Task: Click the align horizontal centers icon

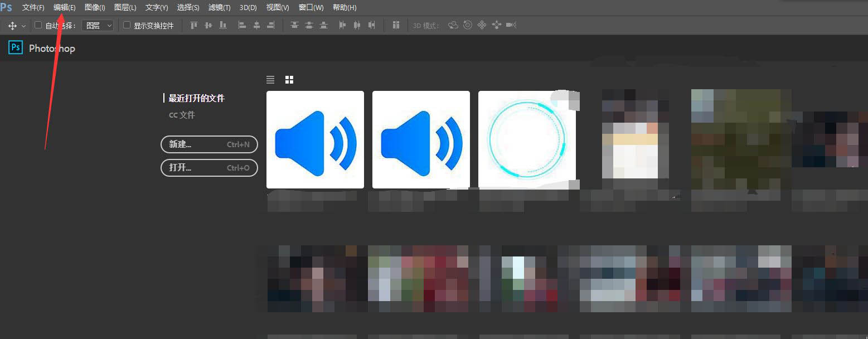Action: 256,25
